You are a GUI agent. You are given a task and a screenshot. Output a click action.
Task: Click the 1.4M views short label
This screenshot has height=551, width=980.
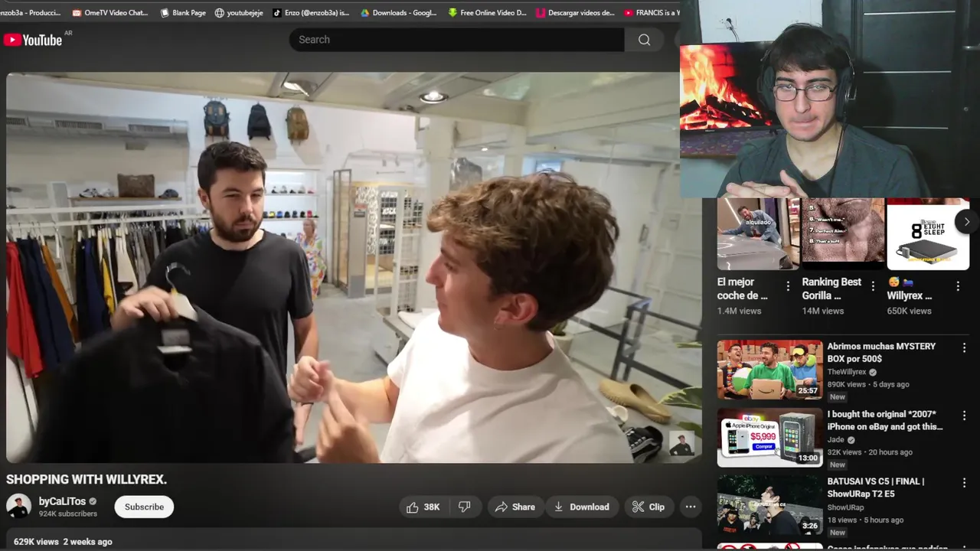click(x=739, y=311)
